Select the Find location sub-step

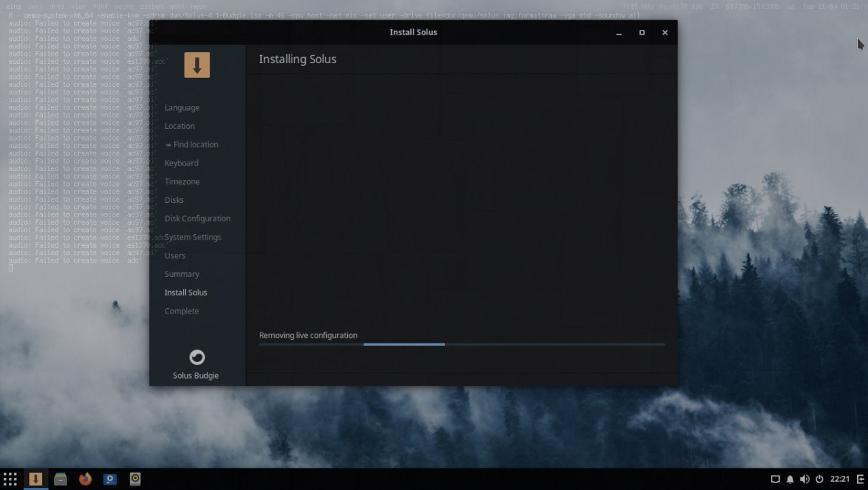pos(191,145)
